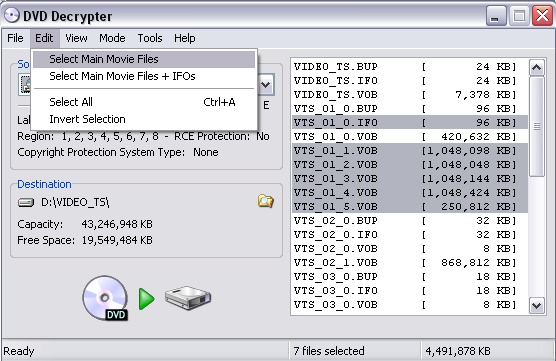Click the DVD Decrypter title bar icon
The width and height of the screenshot is (556, 361).
coord(12,15)
